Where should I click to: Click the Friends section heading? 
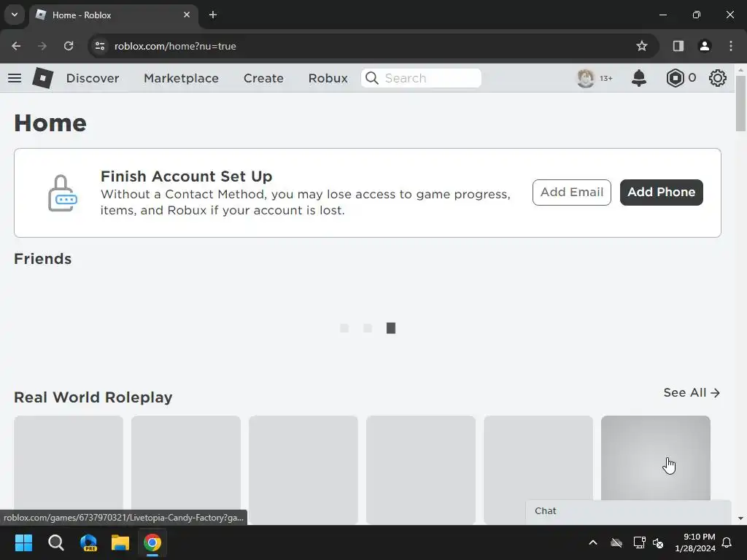[43, 259]
